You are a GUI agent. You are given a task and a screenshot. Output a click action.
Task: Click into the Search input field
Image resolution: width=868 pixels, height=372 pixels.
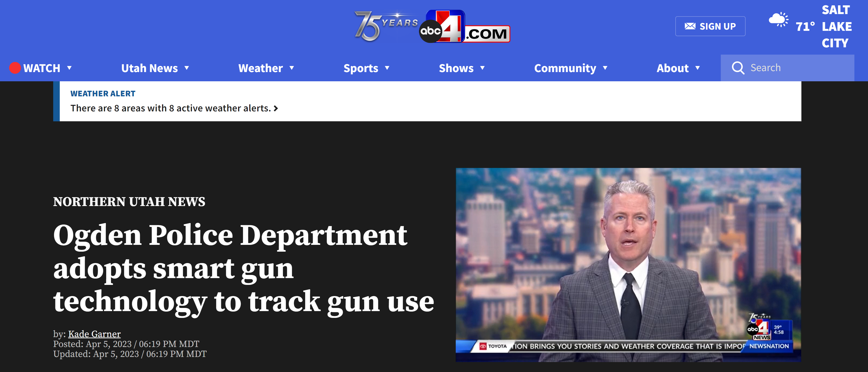point(787,68)
